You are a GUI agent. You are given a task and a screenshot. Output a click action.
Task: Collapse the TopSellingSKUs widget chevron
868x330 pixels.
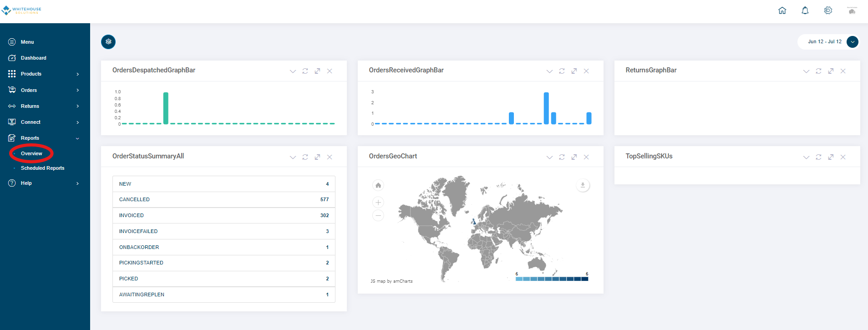tap(806, 157)
